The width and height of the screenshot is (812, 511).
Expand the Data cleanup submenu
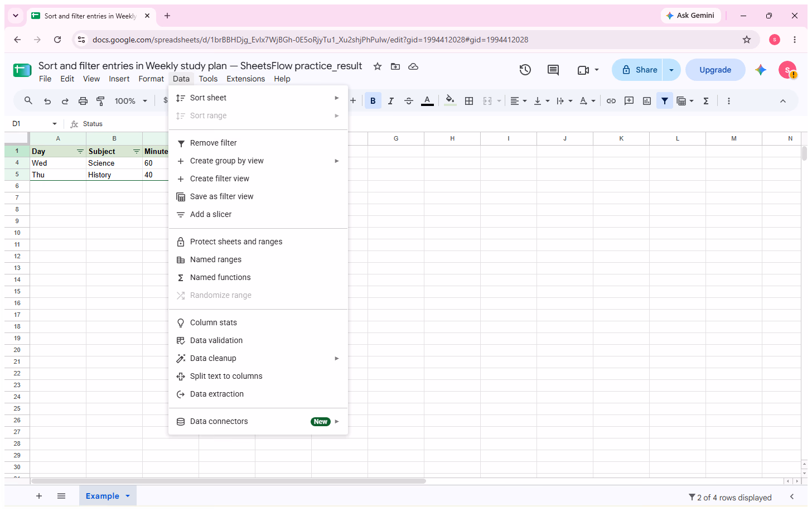pos(258,358)
